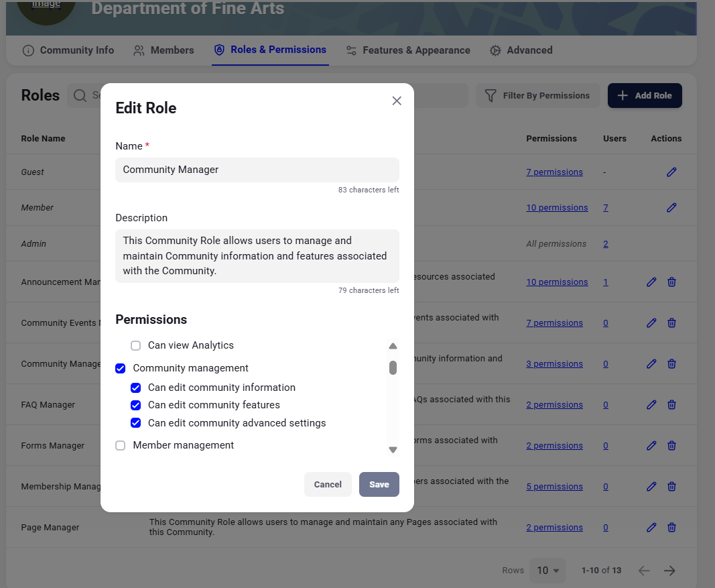Select the Roles & Permissions tab
The height and width of the screenshot is (588, 715).
(270, 50)
